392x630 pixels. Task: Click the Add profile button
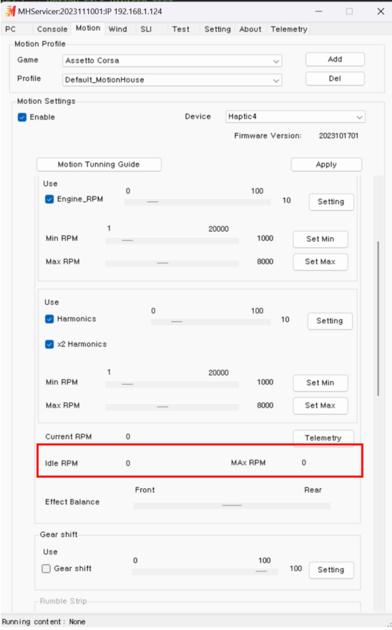tap(335, 59)
